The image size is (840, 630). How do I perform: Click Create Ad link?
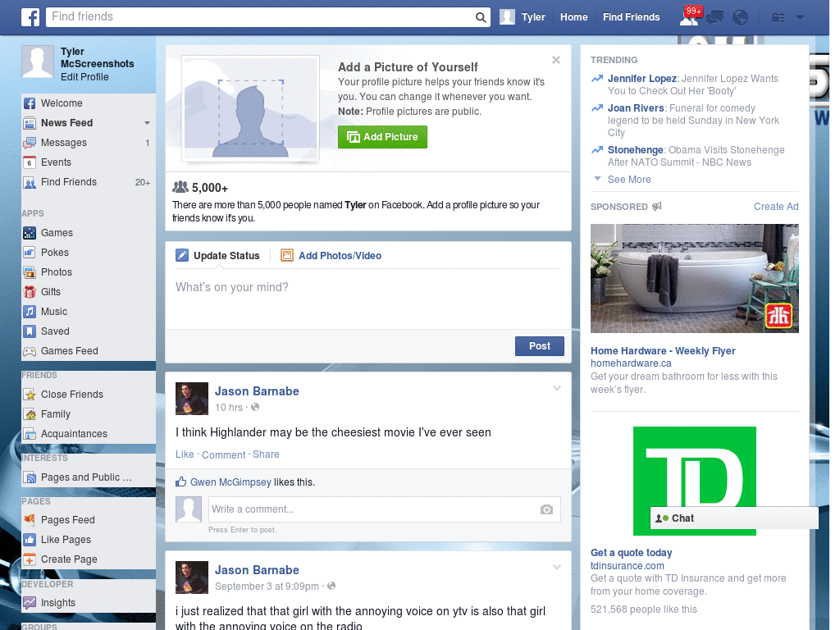pos(776,207)
